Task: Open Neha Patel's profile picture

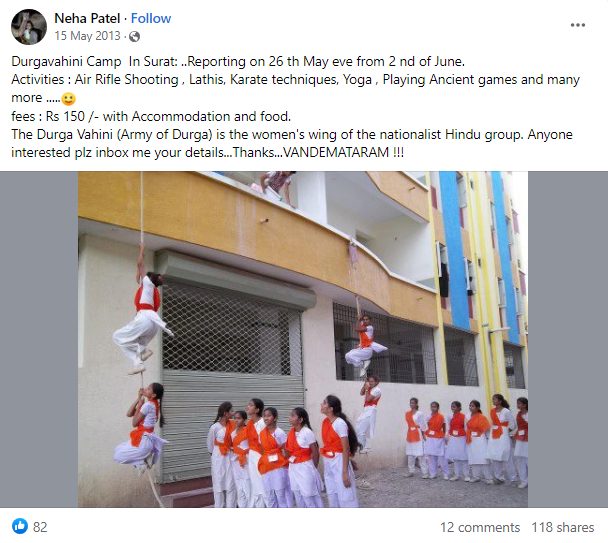Action: (29, 27)
